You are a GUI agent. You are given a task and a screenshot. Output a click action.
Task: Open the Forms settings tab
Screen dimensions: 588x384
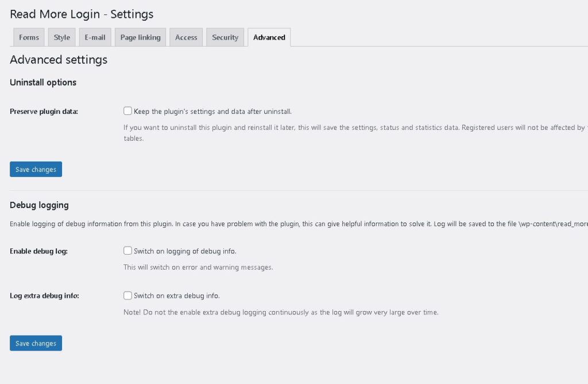click(29, 37)
